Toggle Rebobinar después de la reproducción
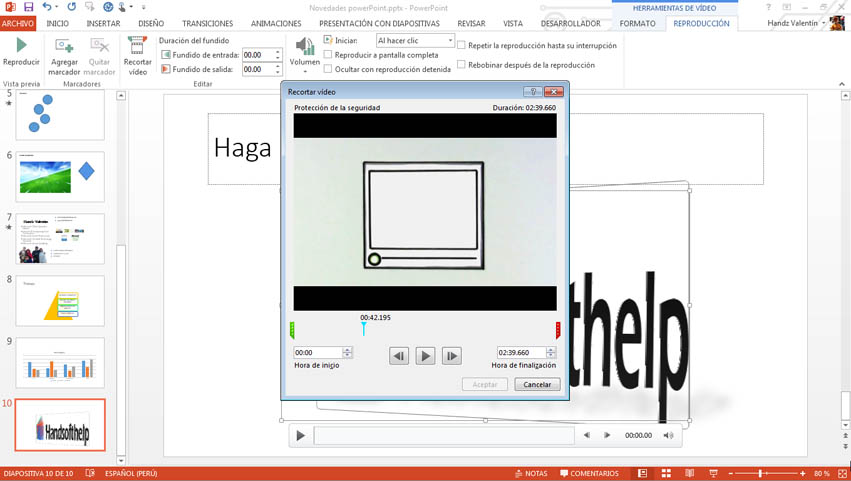This screenshot has width=851, height=481. click(461, 65)
